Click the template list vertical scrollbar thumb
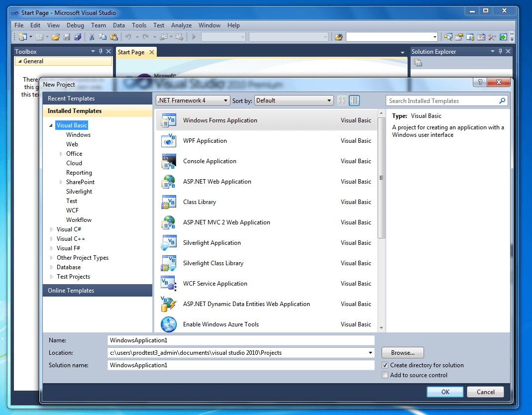Image resolution: width=532 pixels, height=415 pixels. pos(381,178)
